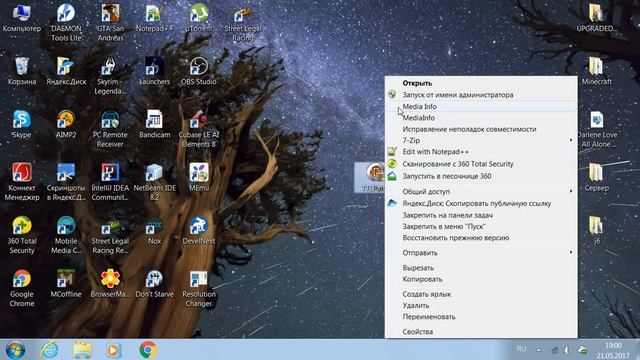
Task: Expand the Отправить submenu
Action: [x=481, y=253]
